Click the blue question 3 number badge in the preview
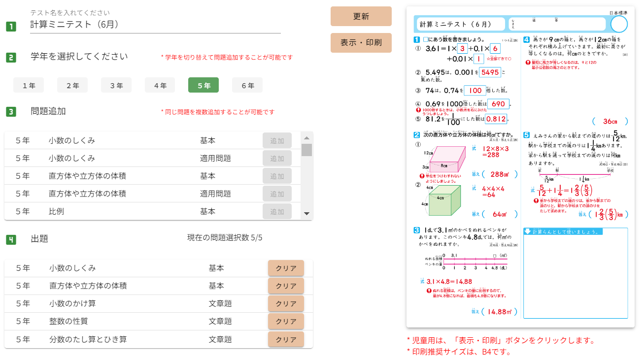Image resolution: width=644 pixels, height=359 pixels. (417, 230)
